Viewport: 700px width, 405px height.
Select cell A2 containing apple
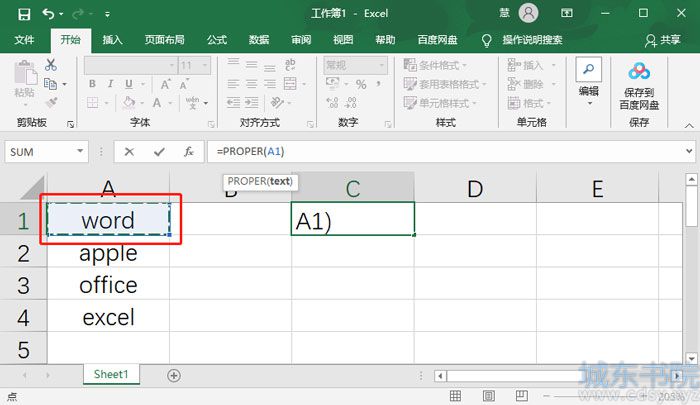tap(108, 253)
